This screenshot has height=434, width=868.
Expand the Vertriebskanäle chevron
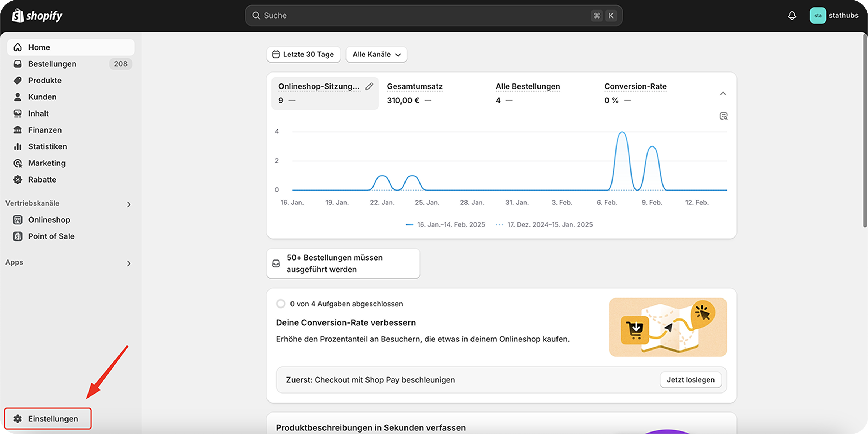[x=129, y=204]
